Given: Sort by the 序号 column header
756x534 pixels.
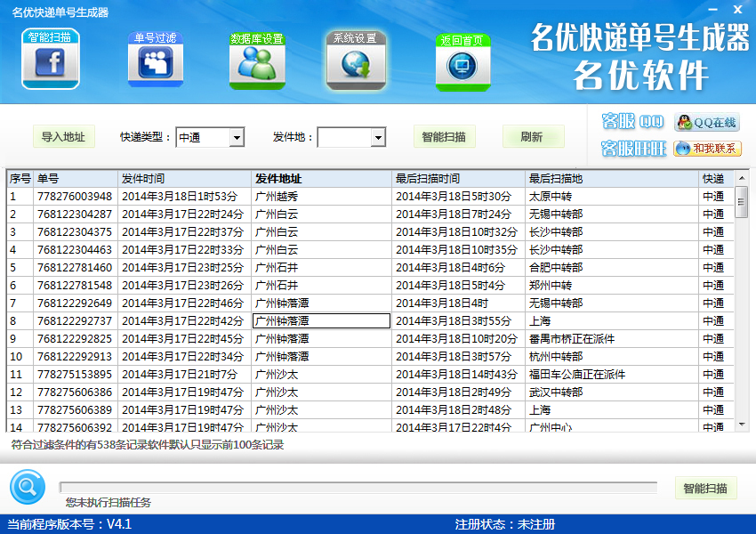Looking at the screenshot, I should click(20, 179).
